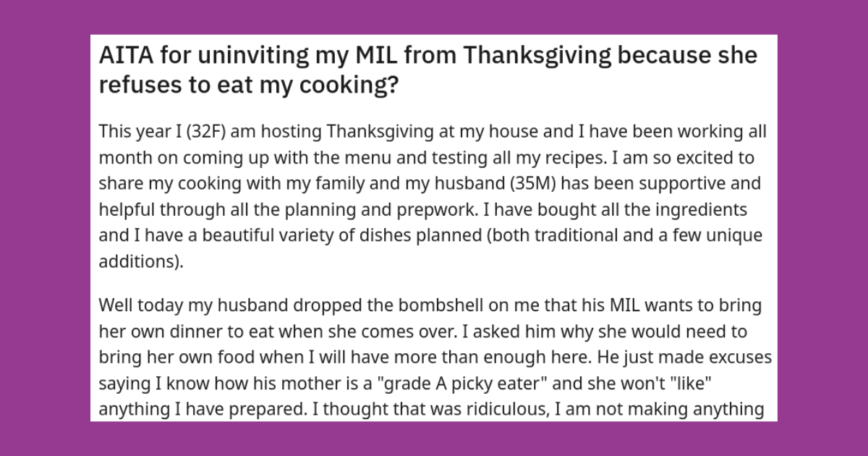The image size is (868, 456).
Task: Click the purple strip above the post card
Action: coord(434,17)
